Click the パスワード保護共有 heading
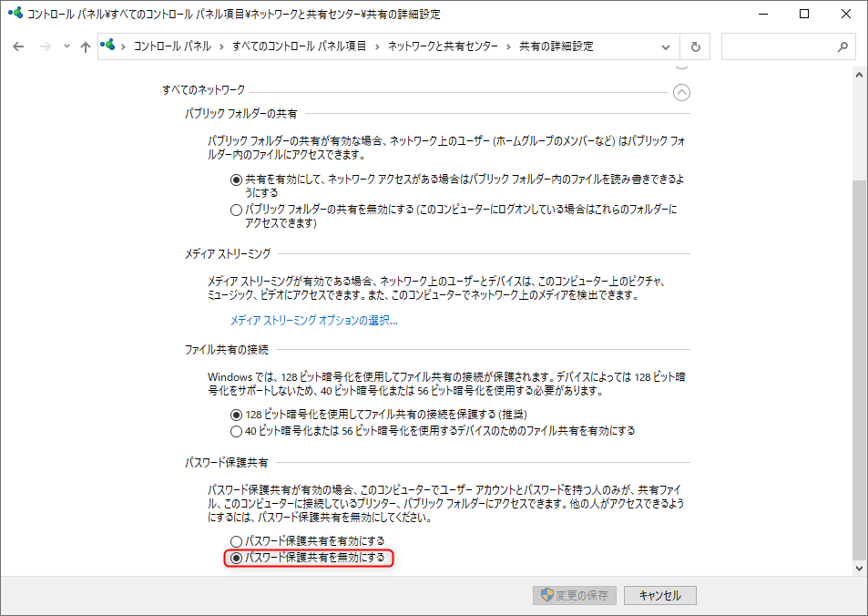 (227, 463)
